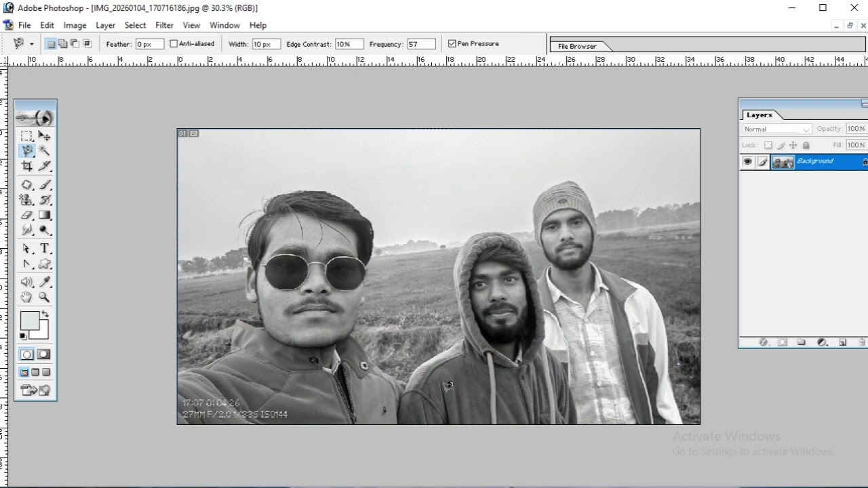The width and height of the screenshot is (868, 488).
Task: Select the Slice tool
Action: tap(44, 165)
